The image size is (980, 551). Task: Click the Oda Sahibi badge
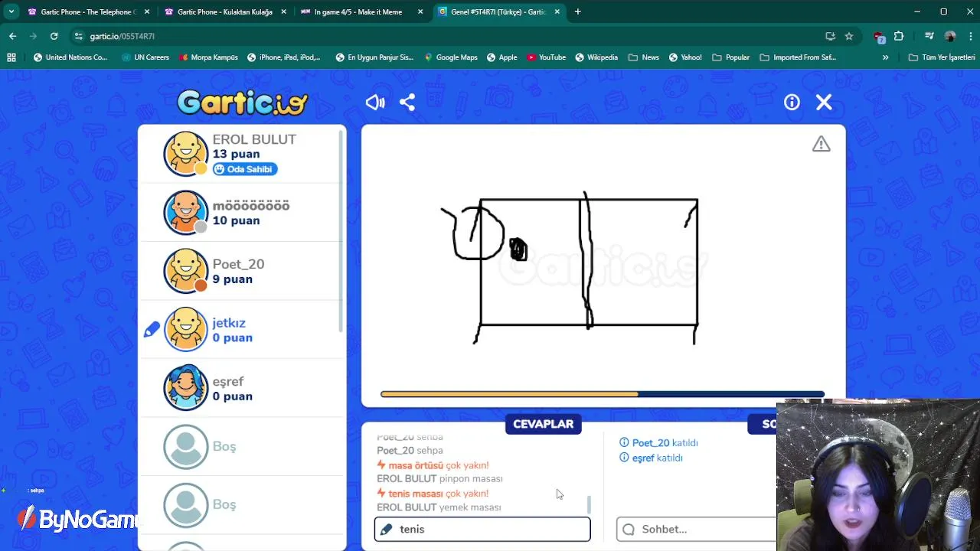245,169
